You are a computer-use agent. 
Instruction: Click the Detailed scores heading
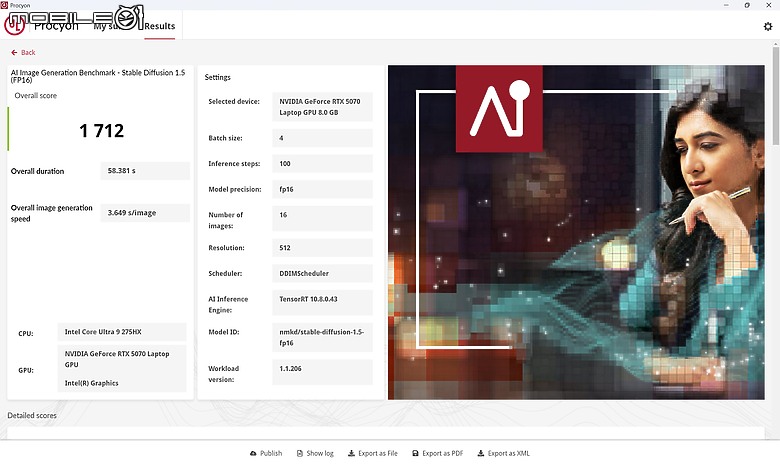(x=32, y=415)
